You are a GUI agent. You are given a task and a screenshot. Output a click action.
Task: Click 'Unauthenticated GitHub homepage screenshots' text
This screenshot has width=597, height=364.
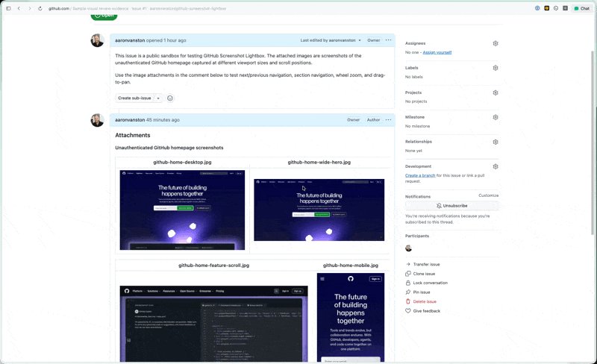169,148
